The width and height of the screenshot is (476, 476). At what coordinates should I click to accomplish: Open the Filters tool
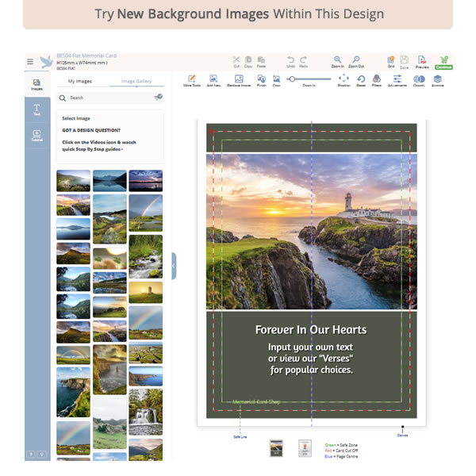tap(377, 80)
